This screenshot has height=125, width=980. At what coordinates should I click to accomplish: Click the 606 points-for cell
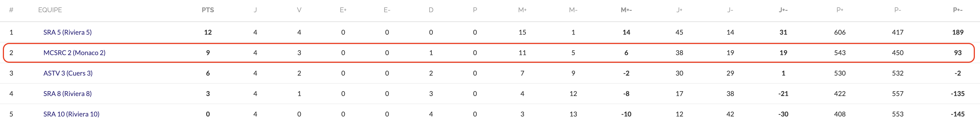tap(840, 32)
